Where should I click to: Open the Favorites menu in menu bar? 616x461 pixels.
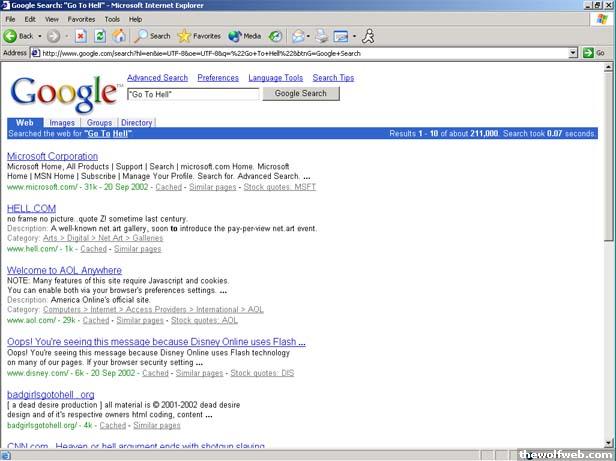[82, 18]
